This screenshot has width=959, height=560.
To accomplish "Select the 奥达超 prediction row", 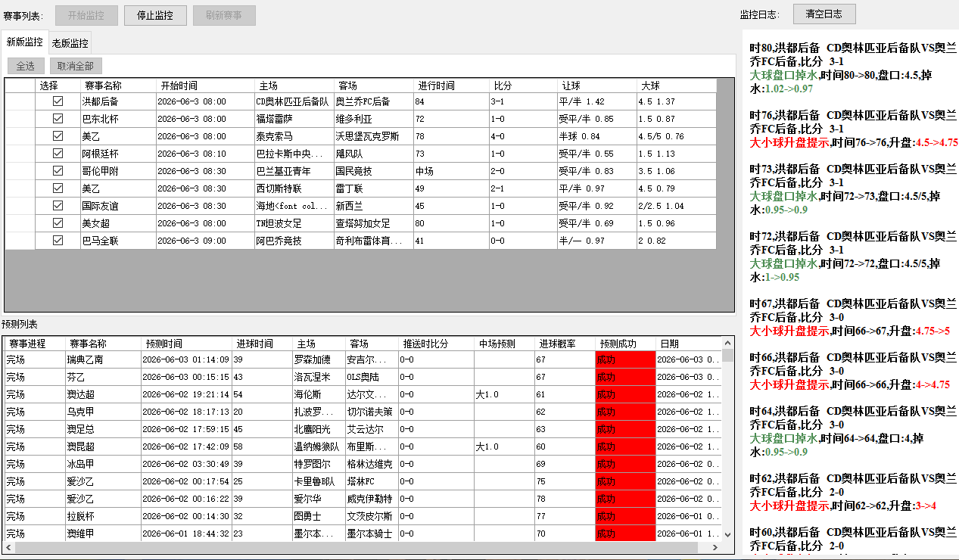I will pyautogui.click(x=363, y=394).
